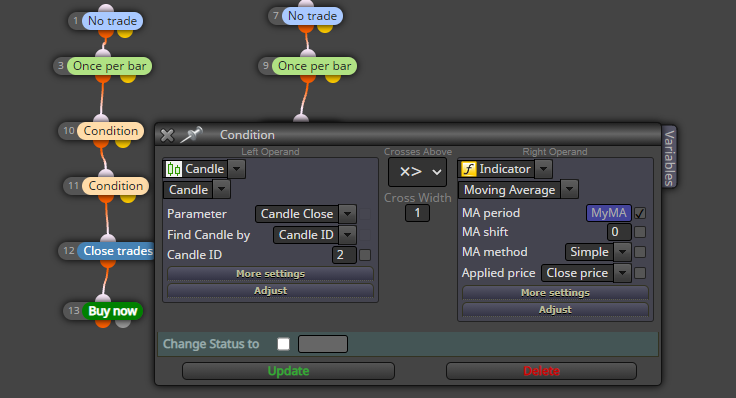This screenshot has width=736, height=398.
Task: Click orange output connector of Buy now block
Action: 103,323
